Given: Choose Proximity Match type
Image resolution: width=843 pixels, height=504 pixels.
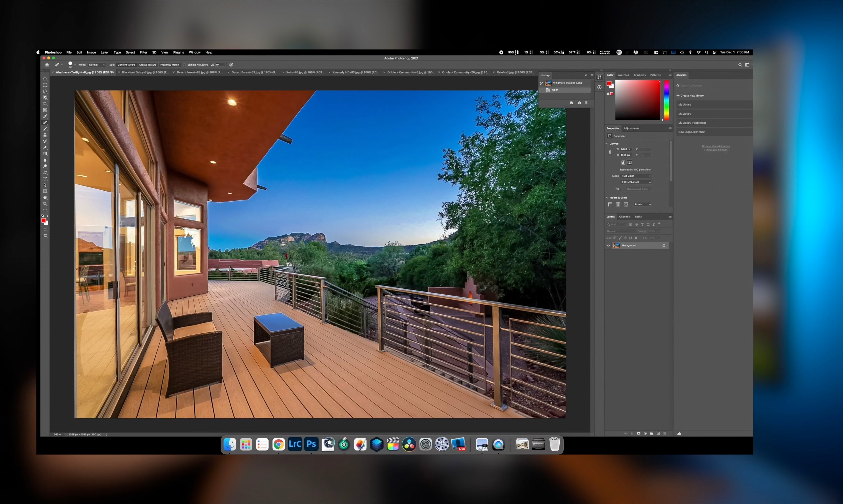Looking at the screenshot, I should (x=169, y=65).
